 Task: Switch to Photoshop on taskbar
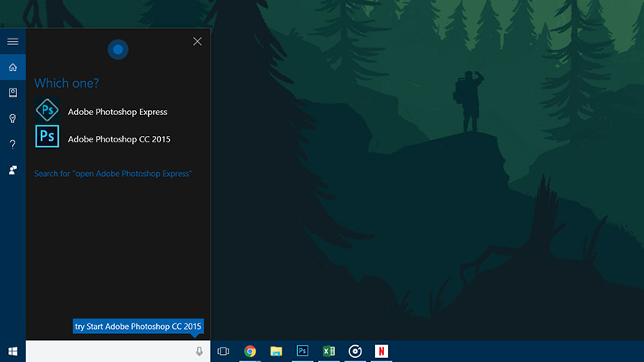coord(303,351)
